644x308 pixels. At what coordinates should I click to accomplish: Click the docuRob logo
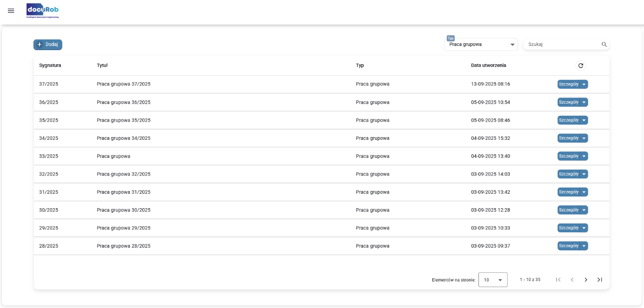(x=43, y=11)
